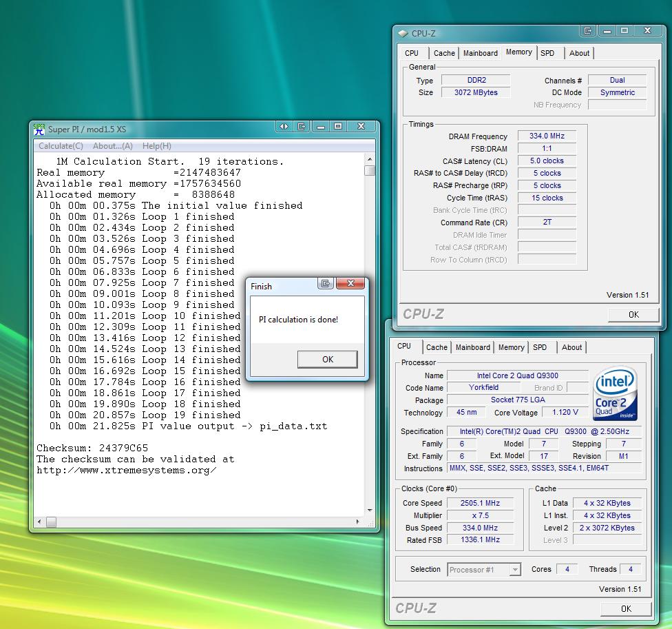Select CPU tab in lower CPU-Z window
The height and width of the screenshot is (629, 672).
point(404,346)
